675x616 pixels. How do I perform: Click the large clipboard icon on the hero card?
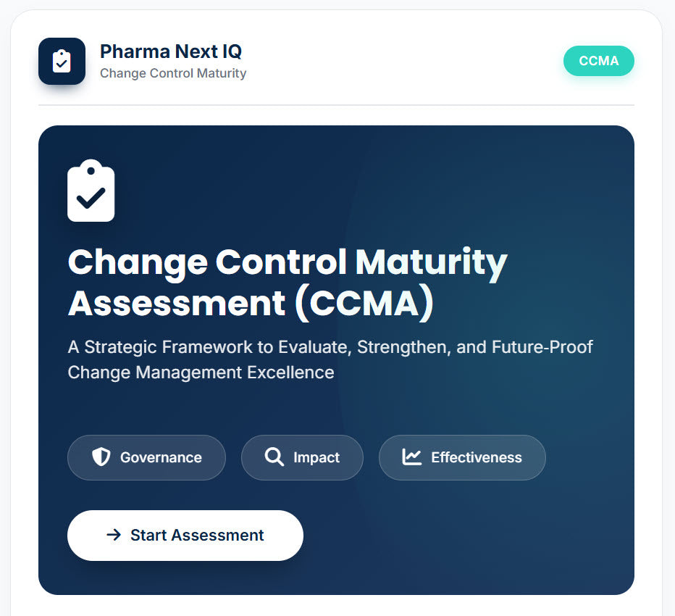pos(91,191)
